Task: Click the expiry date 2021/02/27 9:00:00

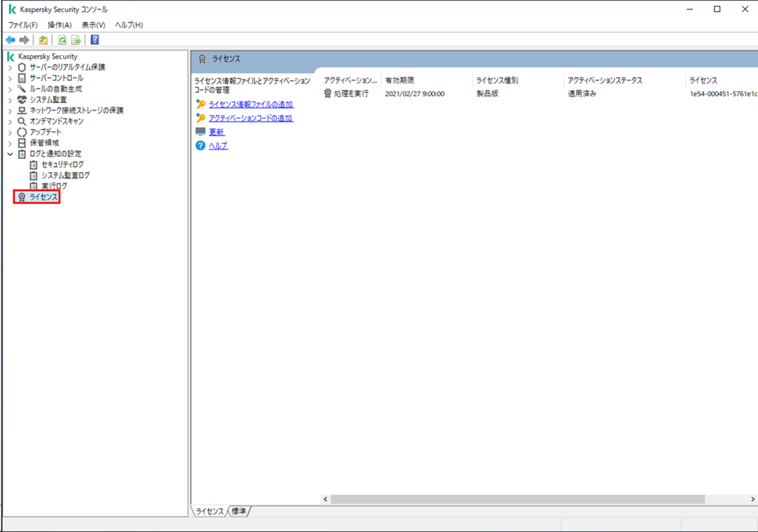Action: point(414,94)
